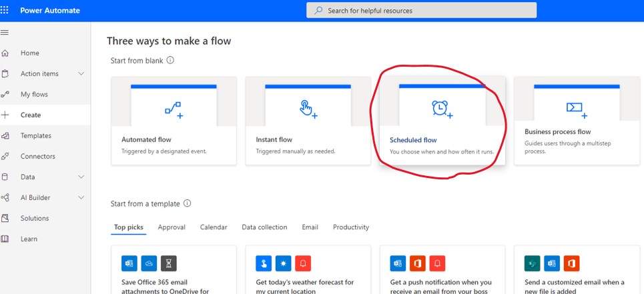
Task: Click the Connectors plug icon in sidebar
Action: point(5,156)
